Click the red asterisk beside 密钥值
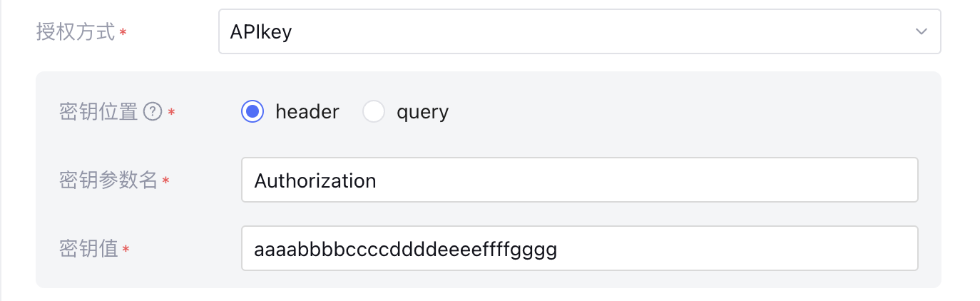The image size is (980, 301). pos(126,250)
